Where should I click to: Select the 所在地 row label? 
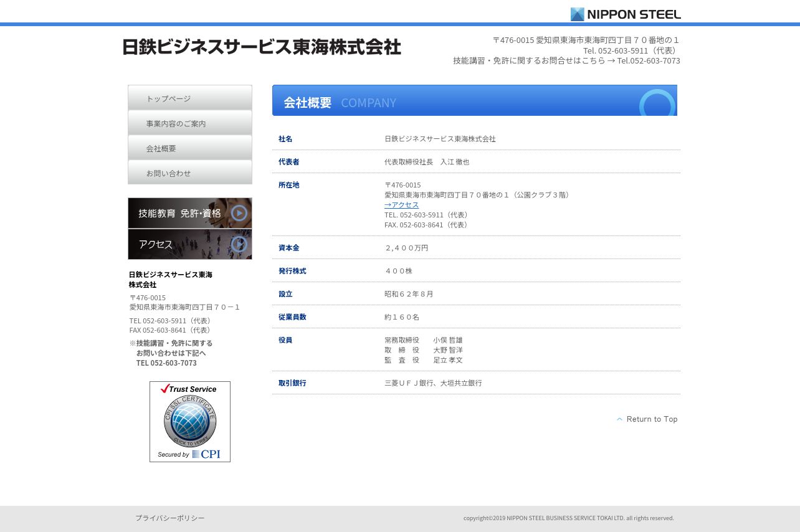click(288, 185)
